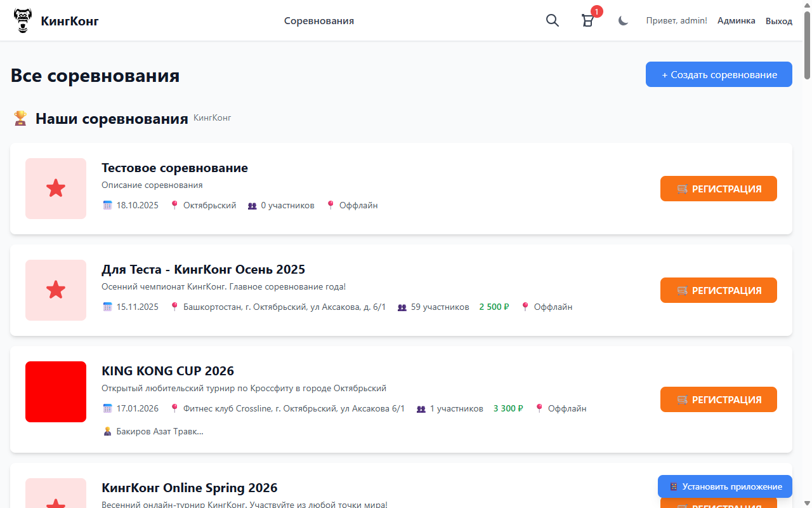Click the participants icon beside 59 участников
The image size is (812, 508).
point(402,307)
